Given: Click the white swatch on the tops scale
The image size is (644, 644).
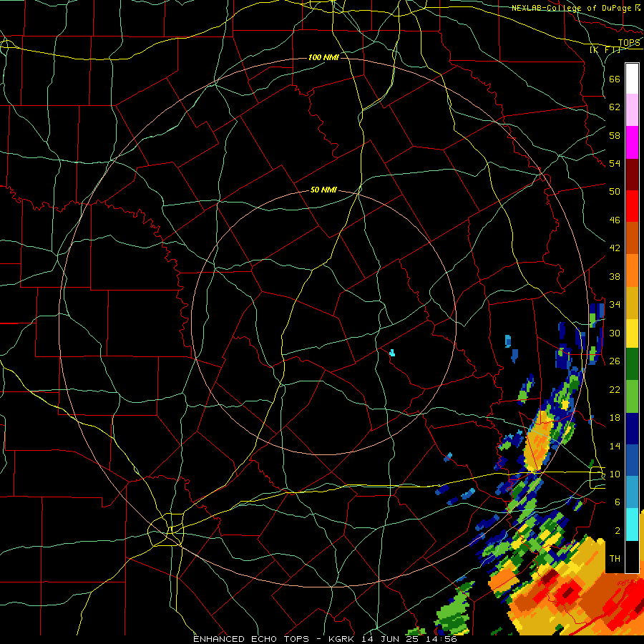Looking at the screenshot, I should point(632,79).
